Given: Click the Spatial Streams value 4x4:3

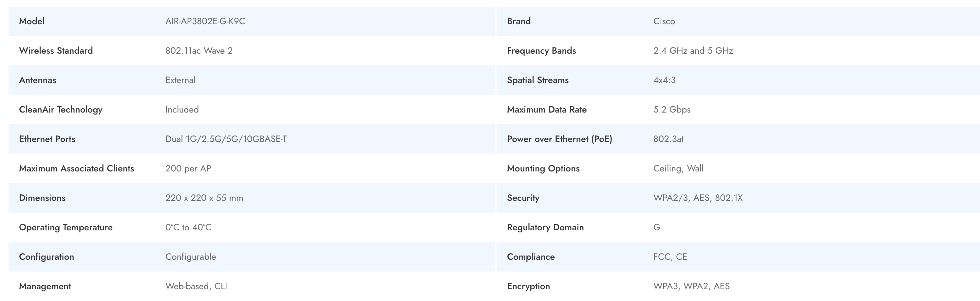Looking at the screenshot, I should point(664,80).
